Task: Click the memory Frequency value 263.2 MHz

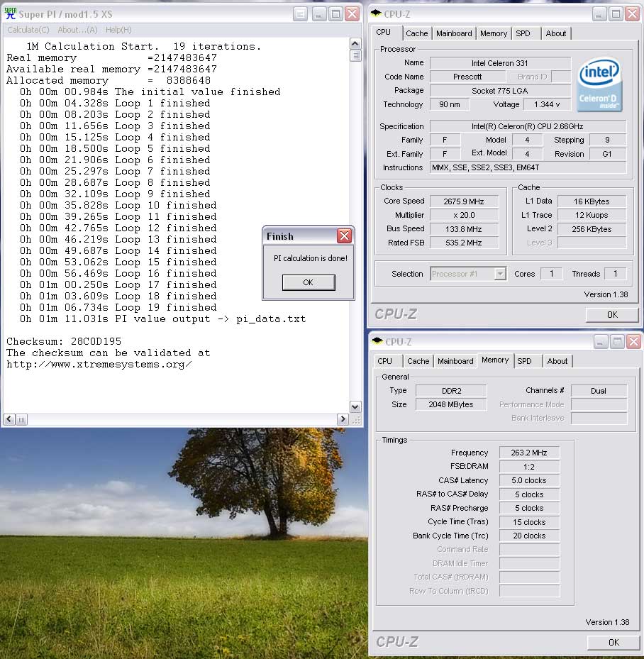Action: click(x=529, y=453)
